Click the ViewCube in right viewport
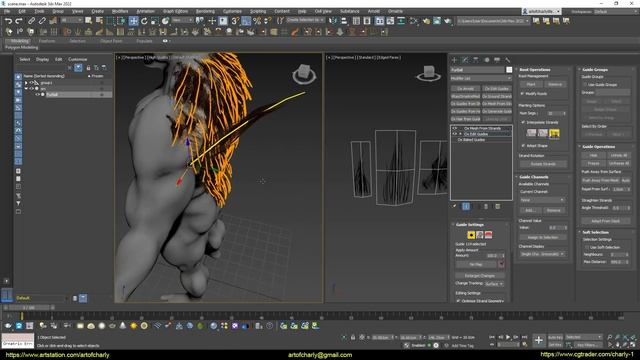640x360 pixels. click(429, 74)
